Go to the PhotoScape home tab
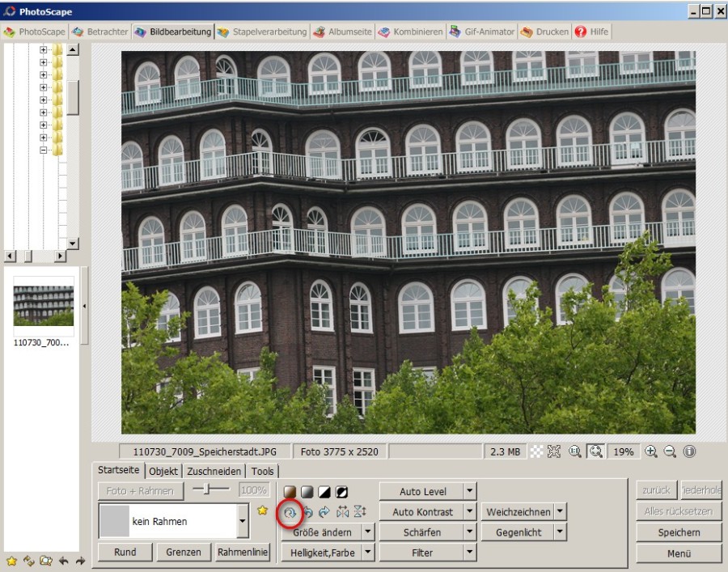Image resolution: width=728 pixels, height=572 pixels. click(34, 32)
